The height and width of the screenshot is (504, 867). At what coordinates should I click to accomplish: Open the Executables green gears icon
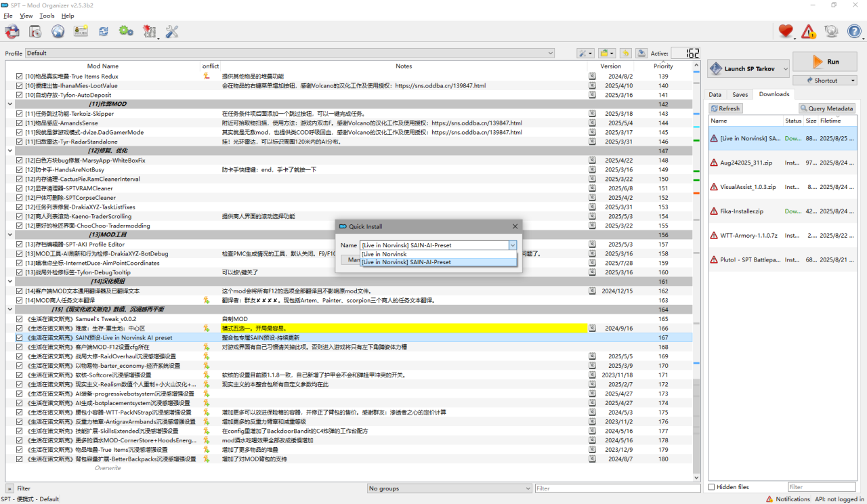click(x=126, y=31)
